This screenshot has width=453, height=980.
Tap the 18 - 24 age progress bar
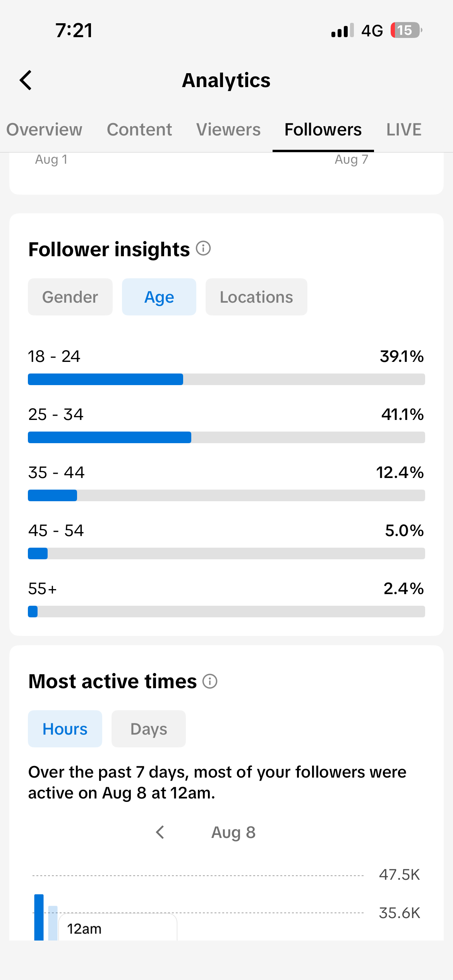[x=226, y=379]
